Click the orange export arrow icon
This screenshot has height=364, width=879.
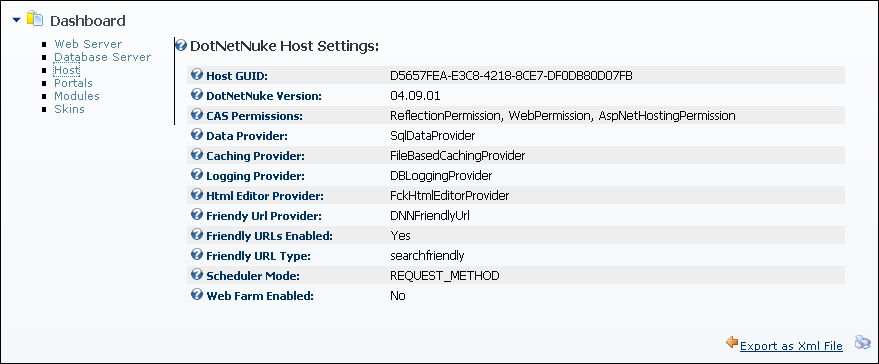[x=732, y=342]
